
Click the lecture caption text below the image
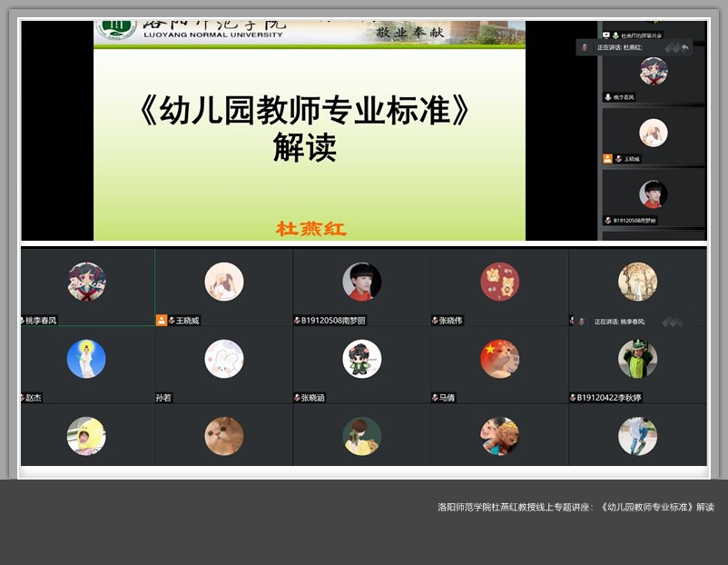pos(576,507)
